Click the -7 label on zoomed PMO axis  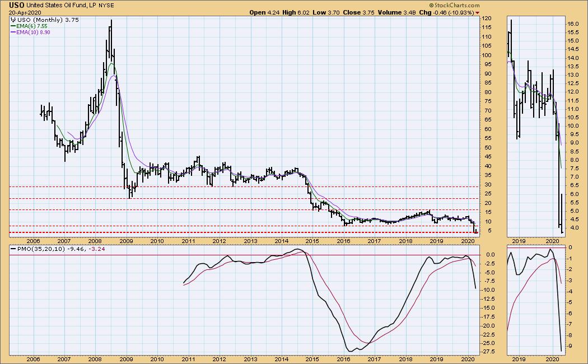point(570,324)
